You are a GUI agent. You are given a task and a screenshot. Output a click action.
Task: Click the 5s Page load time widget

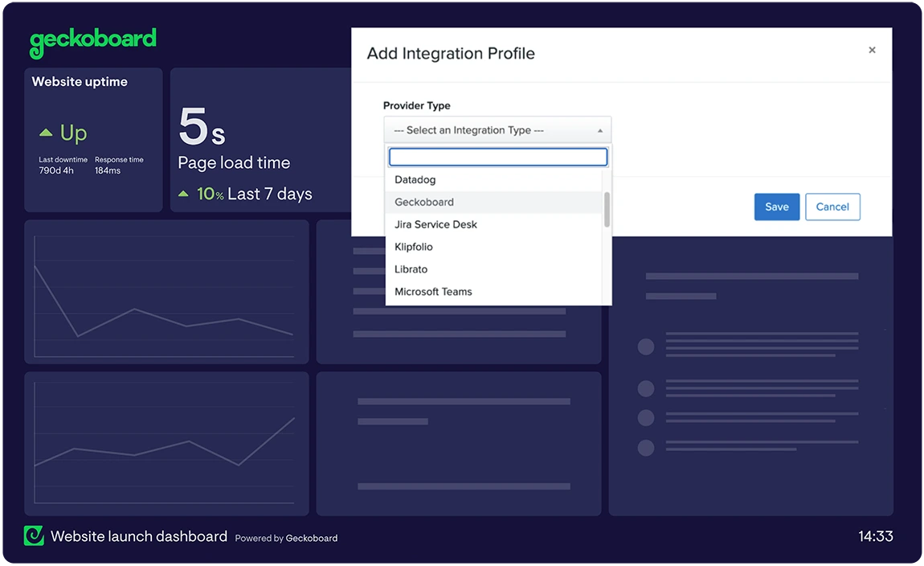(x=261, y=140)
